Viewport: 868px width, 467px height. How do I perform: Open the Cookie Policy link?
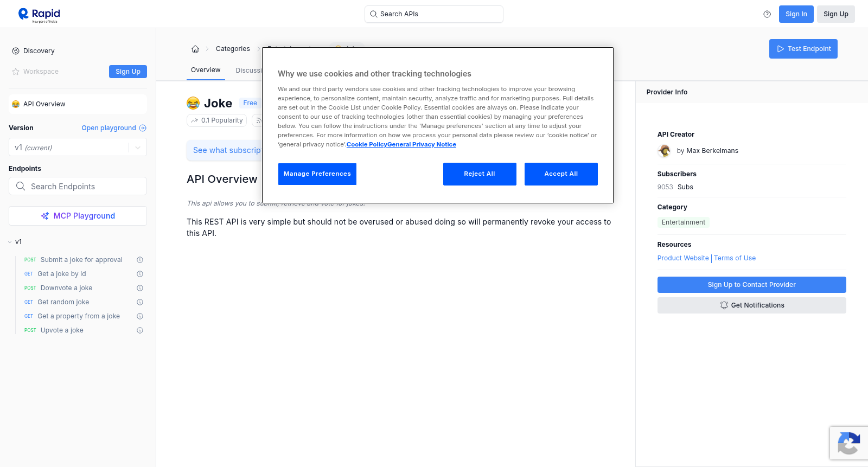pos(367,144)
